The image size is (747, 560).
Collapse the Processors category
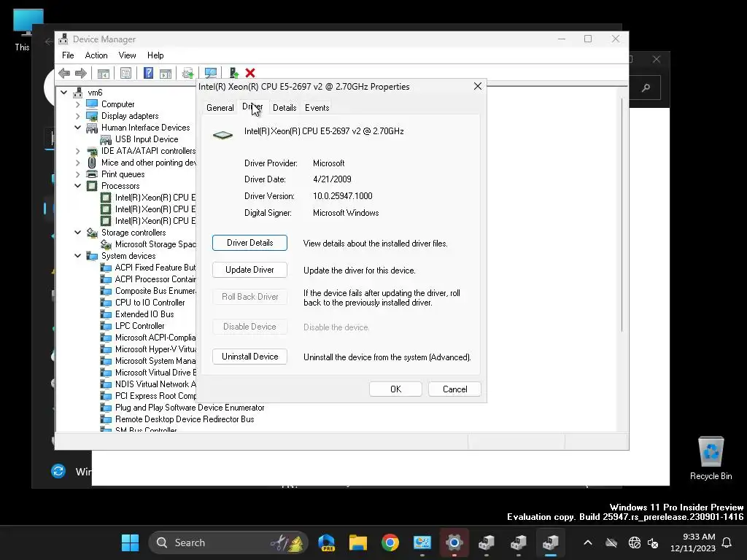77,186
